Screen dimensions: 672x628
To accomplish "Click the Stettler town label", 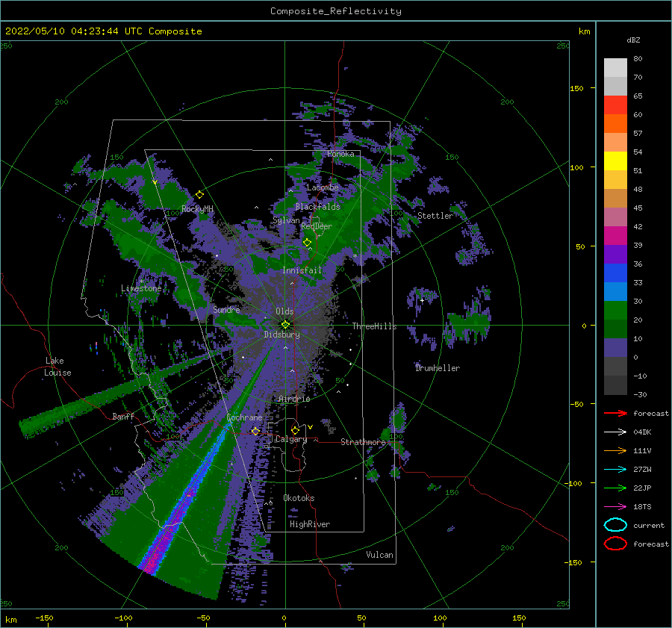I will [x=435, y=216].
